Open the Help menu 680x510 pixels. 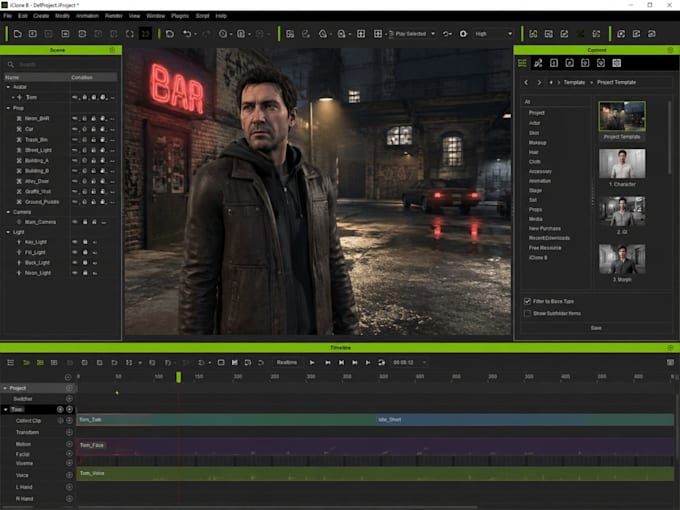(x=221, y=16)
